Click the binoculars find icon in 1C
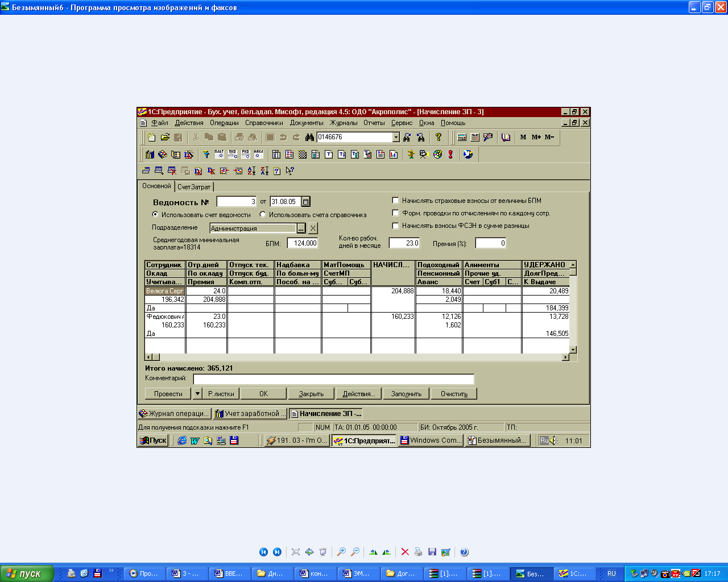 pyautogui.click(x=309, y=137)
